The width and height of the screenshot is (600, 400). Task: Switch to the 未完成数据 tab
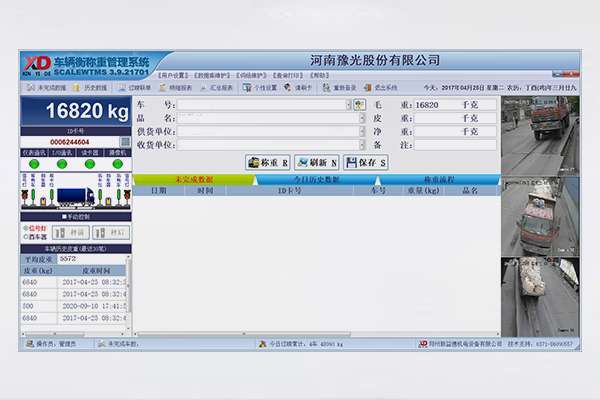194,180
